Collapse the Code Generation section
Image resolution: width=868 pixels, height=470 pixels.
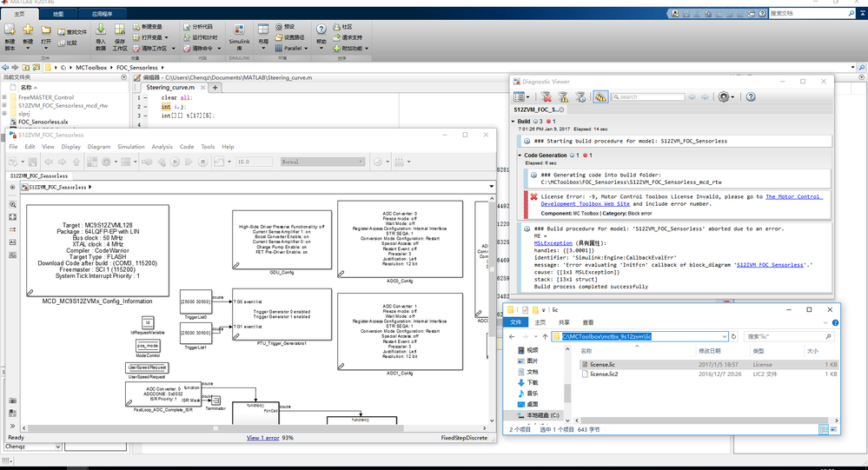tap(520, 156)
